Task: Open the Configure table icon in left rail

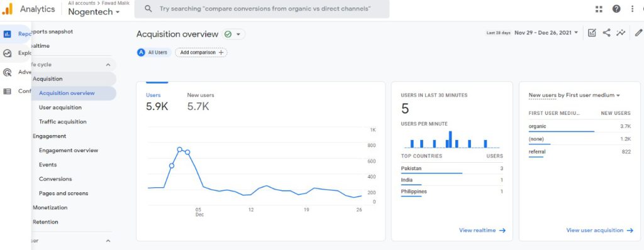Action: click(7, 91)
